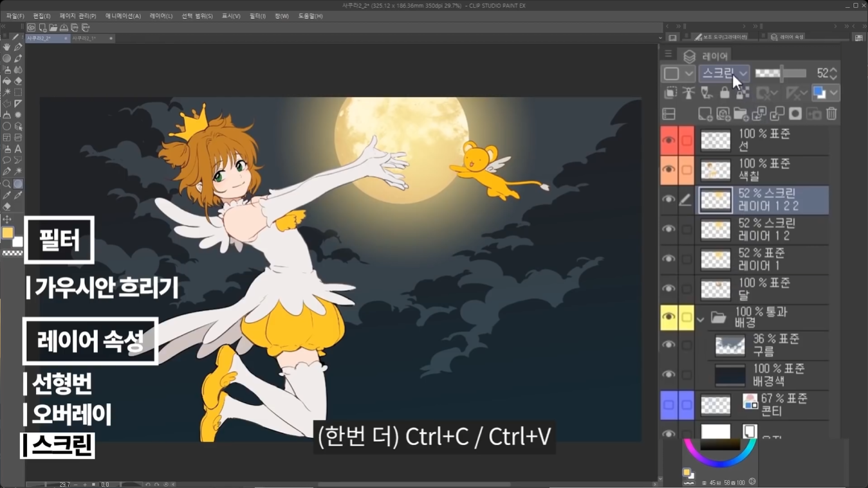Open the ruler display options dropdown arrow
The width and height of the screenshot is (868, 488).
804,93
